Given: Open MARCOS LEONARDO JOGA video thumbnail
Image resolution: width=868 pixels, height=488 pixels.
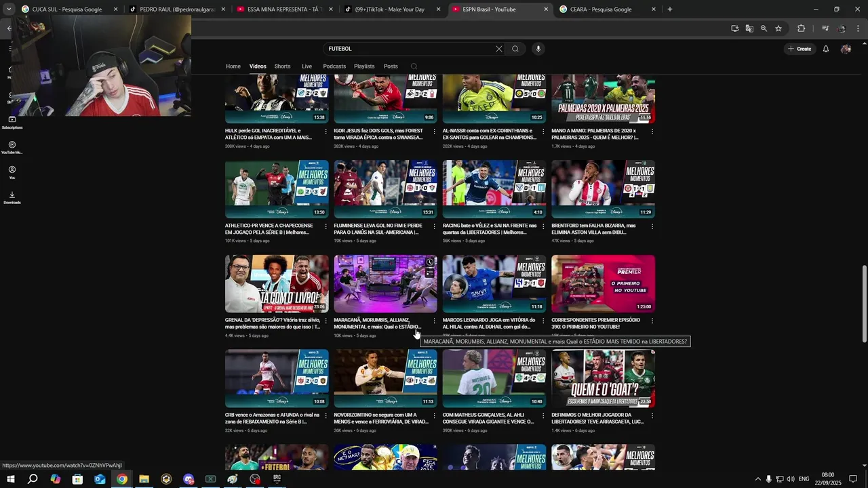Looking at the screenshot, I should click(494, 284).
